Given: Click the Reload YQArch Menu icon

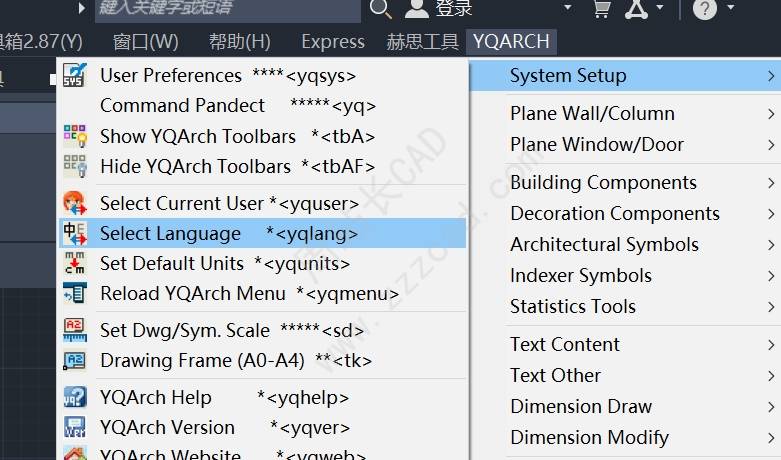Looking at the screenshot, I should coord(75,293).
